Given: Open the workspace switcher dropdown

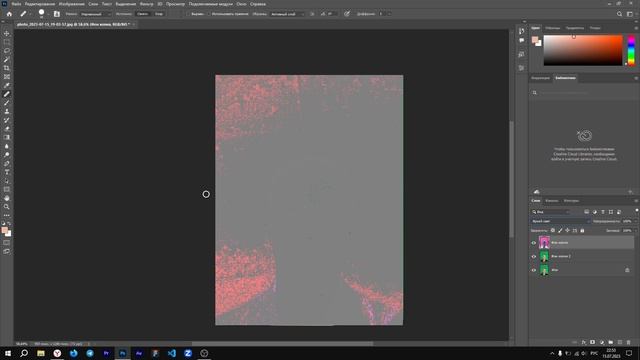Looking at the screenshot, I should (629, 14).
